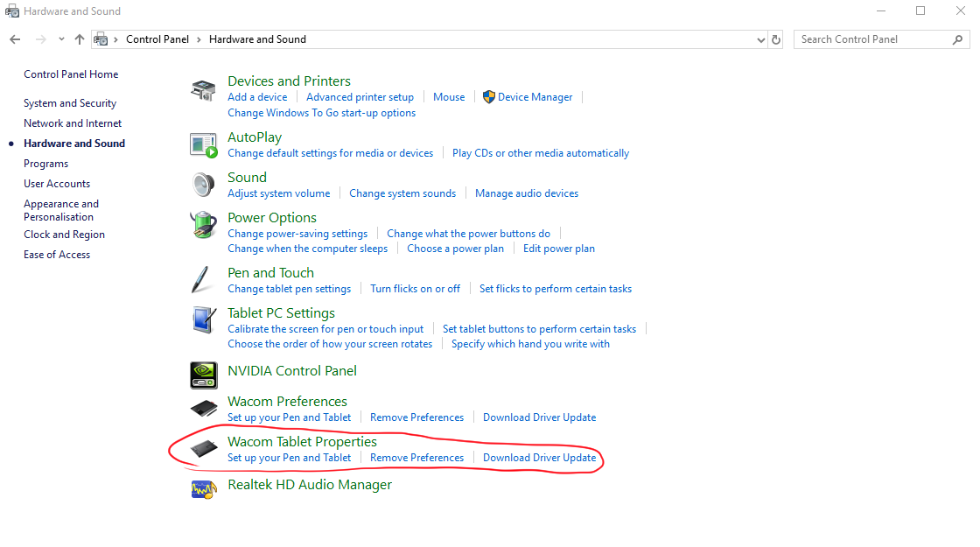The height and width of the screenshot is (547, 980).
Task: Open the AutoPlay category icon
Action: (x=203, y=145)
